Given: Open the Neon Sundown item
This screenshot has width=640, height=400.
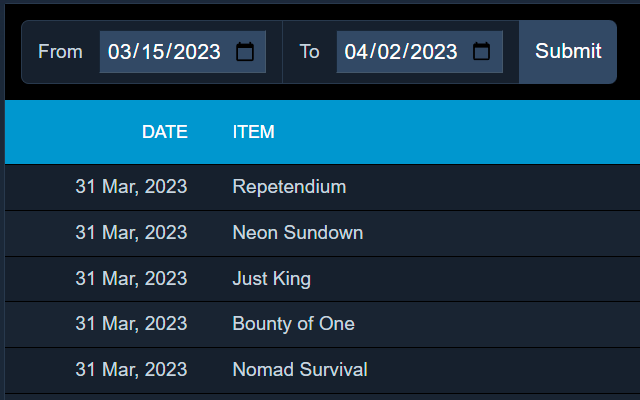Looking at the screenshot, I should pyautogui.click(x=298, y=233).
